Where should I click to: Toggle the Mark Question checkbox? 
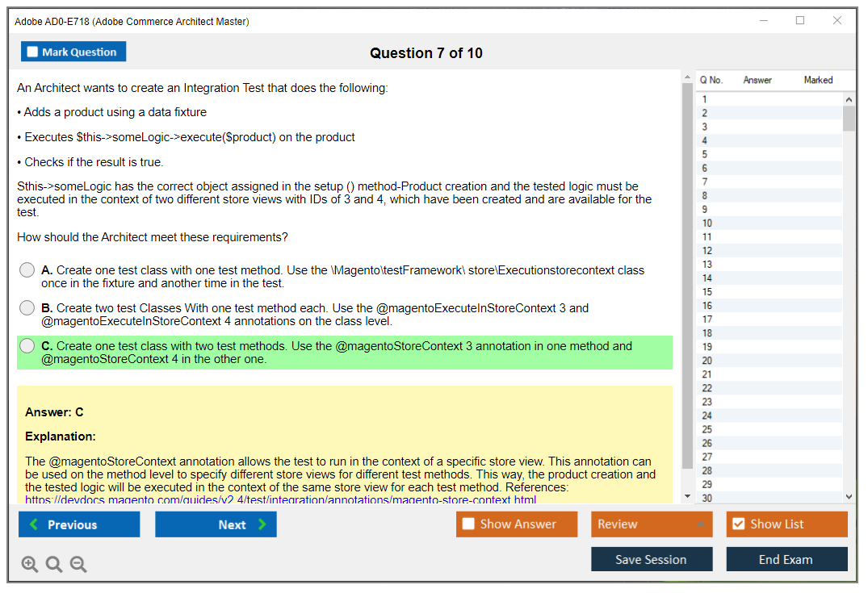click(x=32, y=52)
